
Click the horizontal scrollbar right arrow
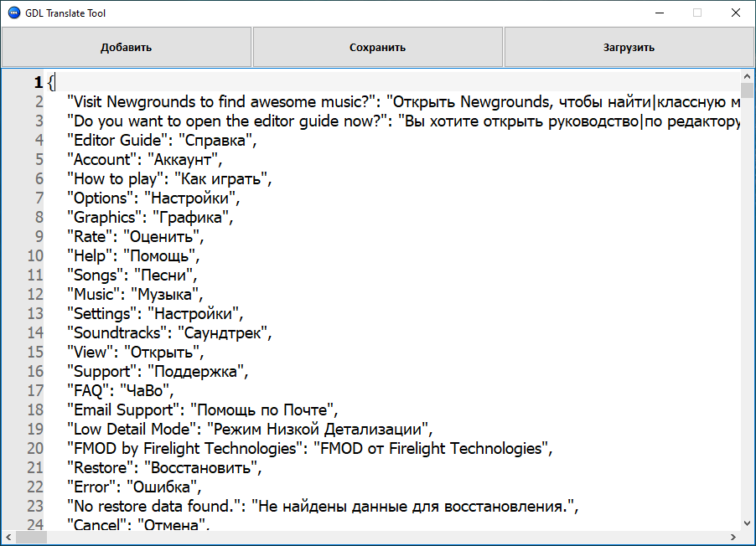pyautogui.click(x=733, y=538)
